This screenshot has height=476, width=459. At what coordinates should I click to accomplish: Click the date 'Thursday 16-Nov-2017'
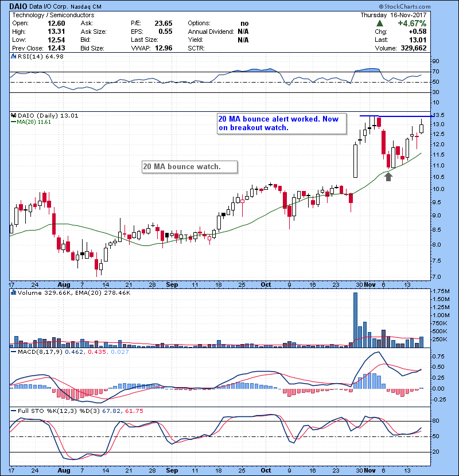394,15
